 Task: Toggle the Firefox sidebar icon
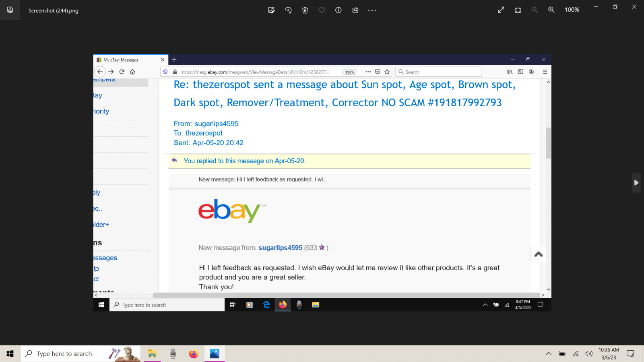pos(520,72)
